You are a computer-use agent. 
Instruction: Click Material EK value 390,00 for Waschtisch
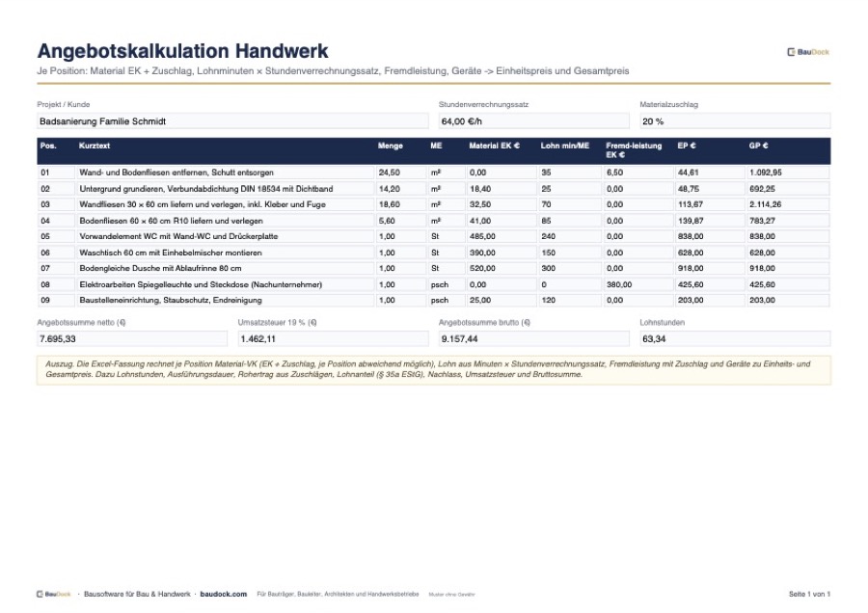click(x=502, y=253)
